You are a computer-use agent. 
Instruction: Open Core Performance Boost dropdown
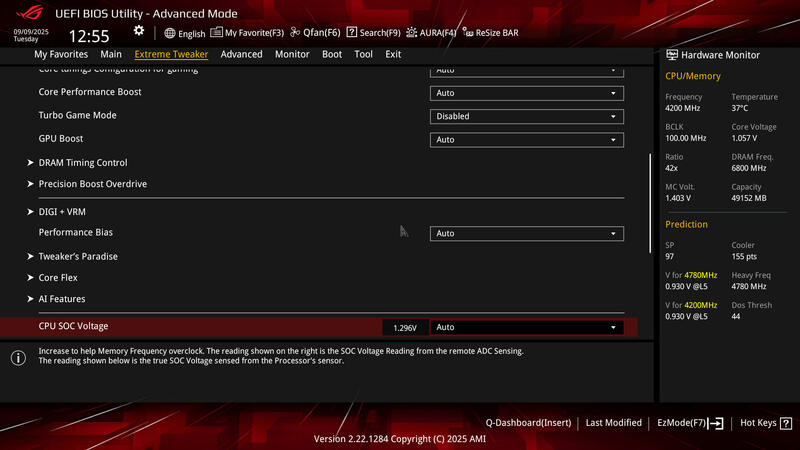click(x=527, y=93)
